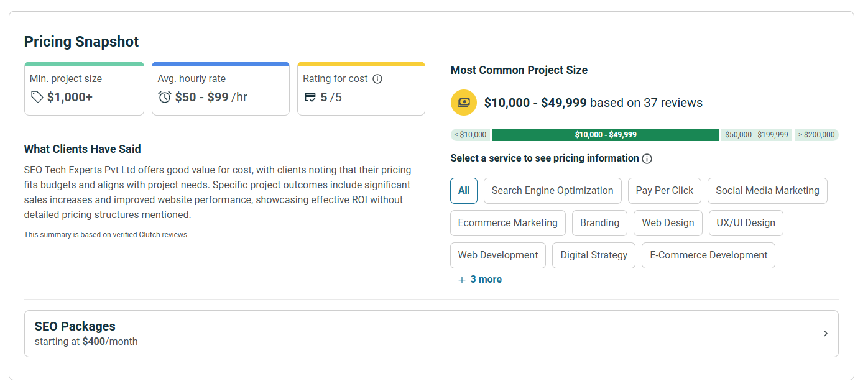This screenshot has width=868, height=384.
Task: Click 'This summary is based on verified Clutch reviews.'
Action: [x=106, y=235]
